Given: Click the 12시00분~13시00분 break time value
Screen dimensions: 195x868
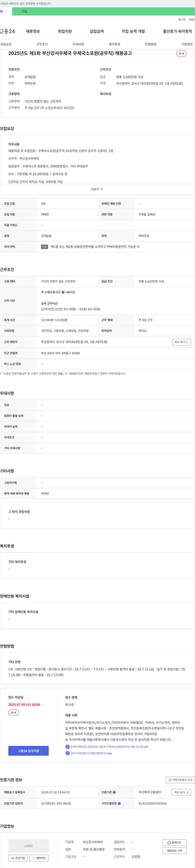Looking at the screenshot, I should point(54,320).
